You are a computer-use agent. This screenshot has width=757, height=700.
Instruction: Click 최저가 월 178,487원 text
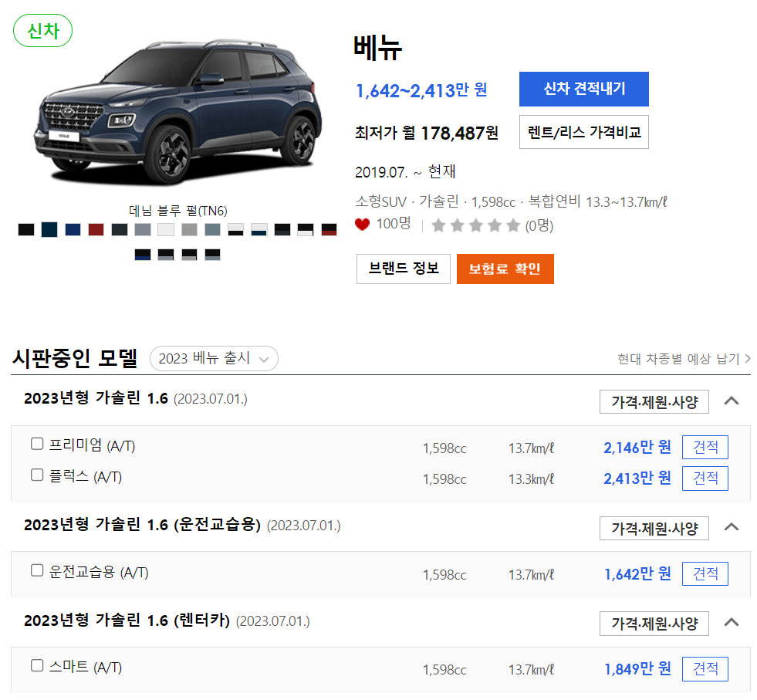(x=426, y=133)
